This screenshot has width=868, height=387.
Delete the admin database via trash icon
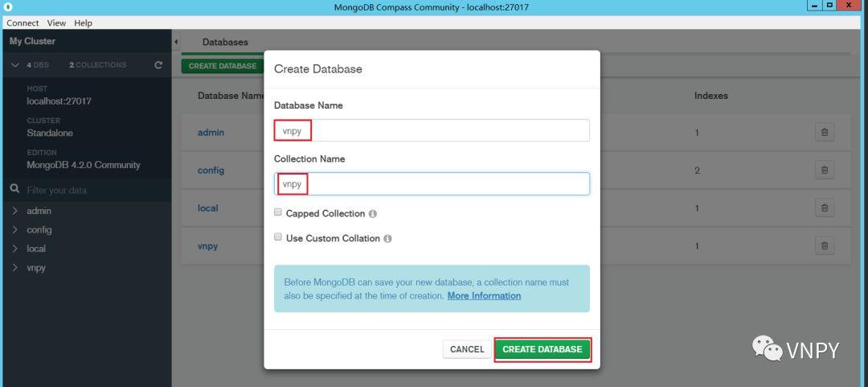tap(825, 133)
